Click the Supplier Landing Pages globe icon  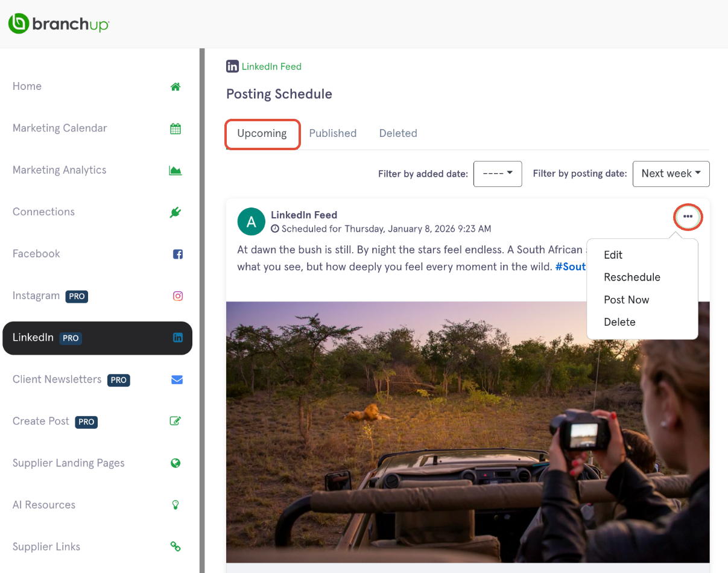(x=176, y=463)
